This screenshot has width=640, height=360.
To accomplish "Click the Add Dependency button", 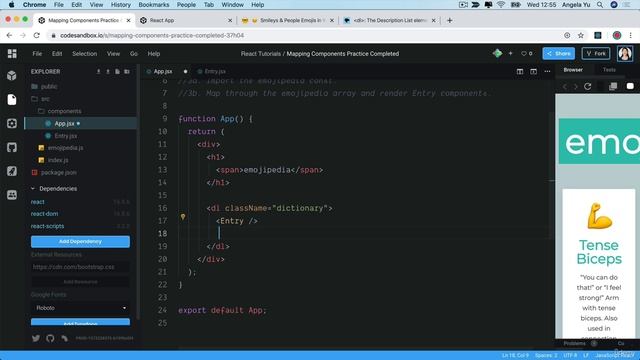I will pos(80,241).
